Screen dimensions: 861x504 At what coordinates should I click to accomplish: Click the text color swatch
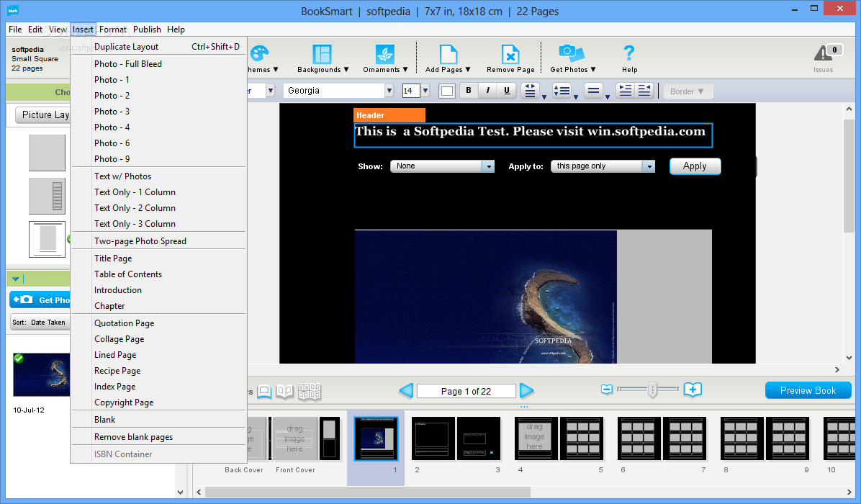click(447, 91)
